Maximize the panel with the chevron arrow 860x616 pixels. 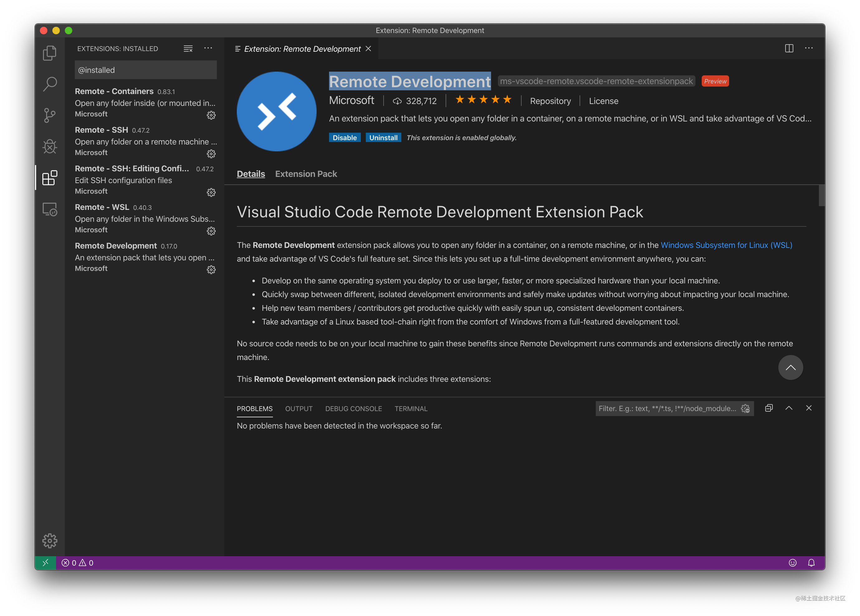(789, 408)
